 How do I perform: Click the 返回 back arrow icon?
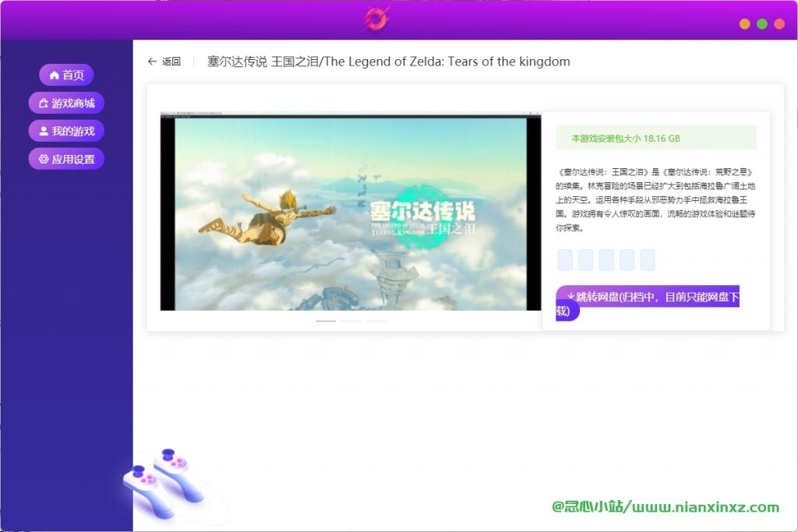pos(152,62)
